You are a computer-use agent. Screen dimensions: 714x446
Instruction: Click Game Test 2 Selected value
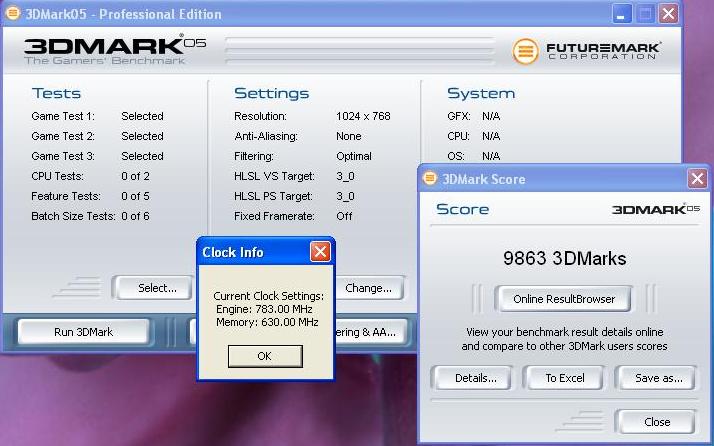143,136
